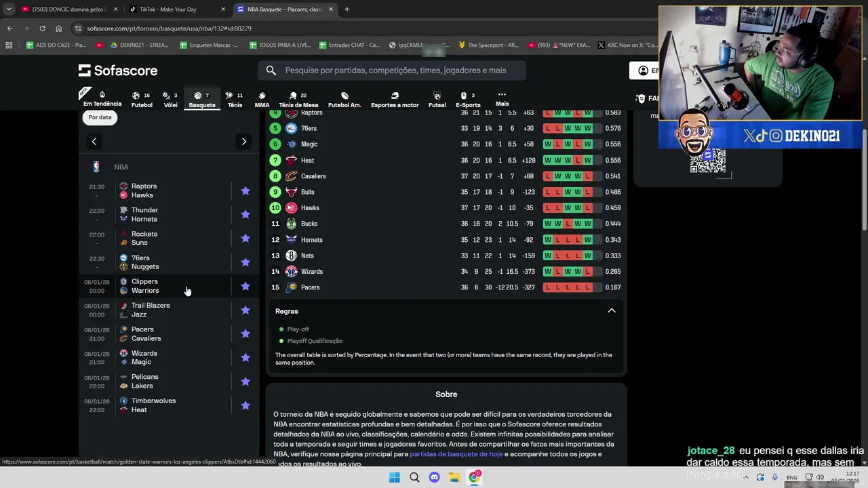Click the Por data filter button
The width and height of the screenshot is (868, 488).
pyautogui.click(x=100, y=117)
